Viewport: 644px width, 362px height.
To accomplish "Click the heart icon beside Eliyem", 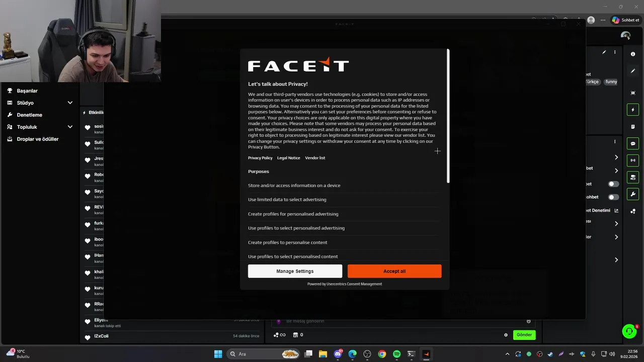I will click(x=87, y=321).
